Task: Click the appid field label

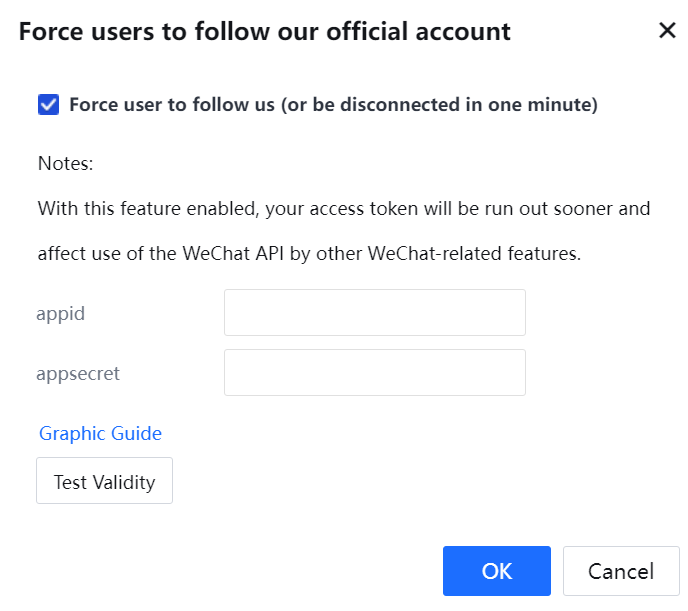Action: tap(60, 313)
